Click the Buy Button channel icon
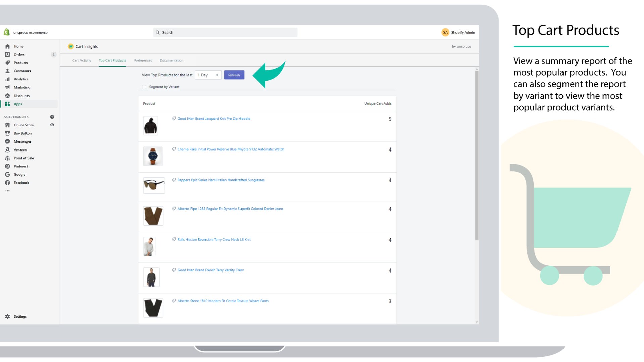Image resolution: width=644 pixels, height=362 pixels. pos(7,133)
